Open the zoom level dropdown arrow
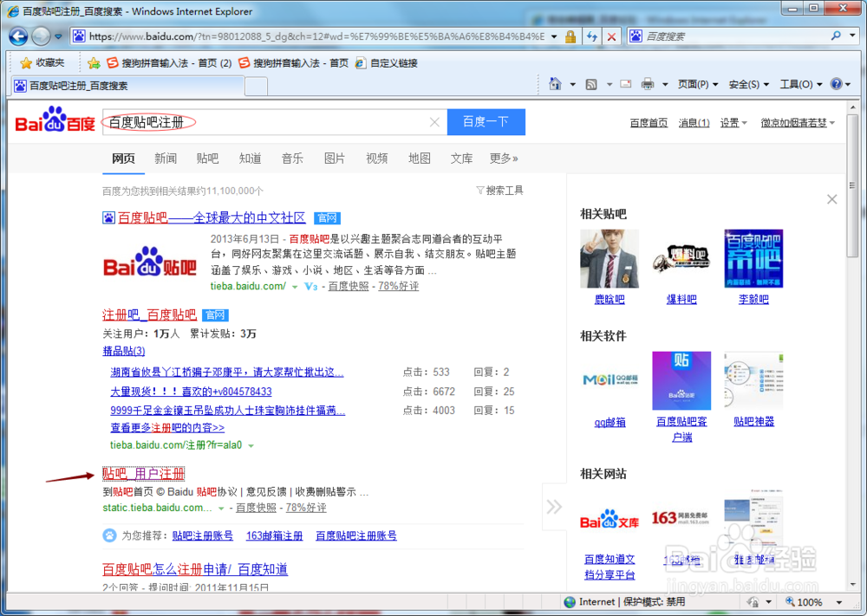This screenshot has height=616, width=867. click(x=838, y=601)
